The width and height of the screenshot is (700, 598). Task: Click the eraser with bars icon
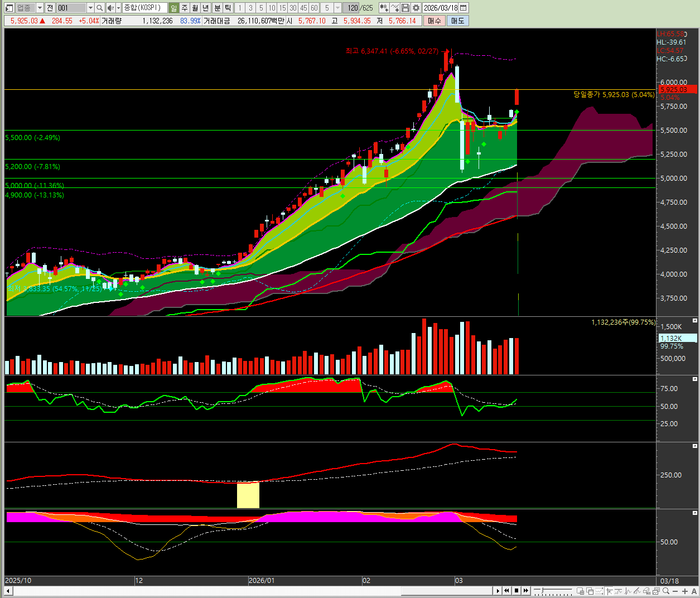point(647,591)
